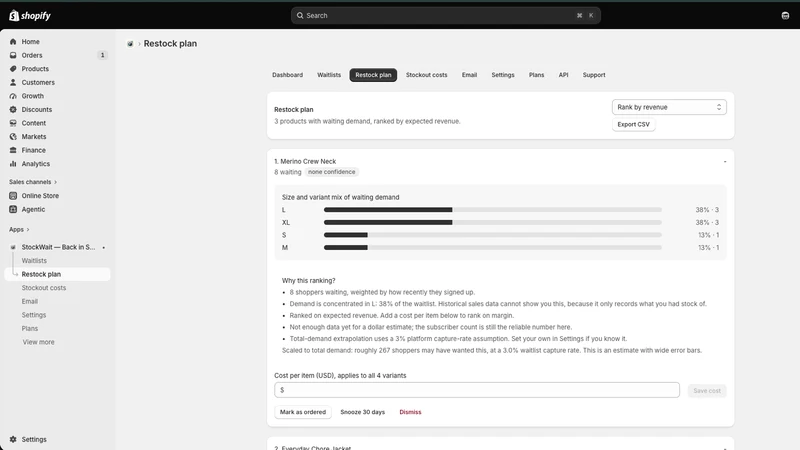Click the StockWait app icon in sidebar
Viewport: 800px width, 450px height.
13,247
